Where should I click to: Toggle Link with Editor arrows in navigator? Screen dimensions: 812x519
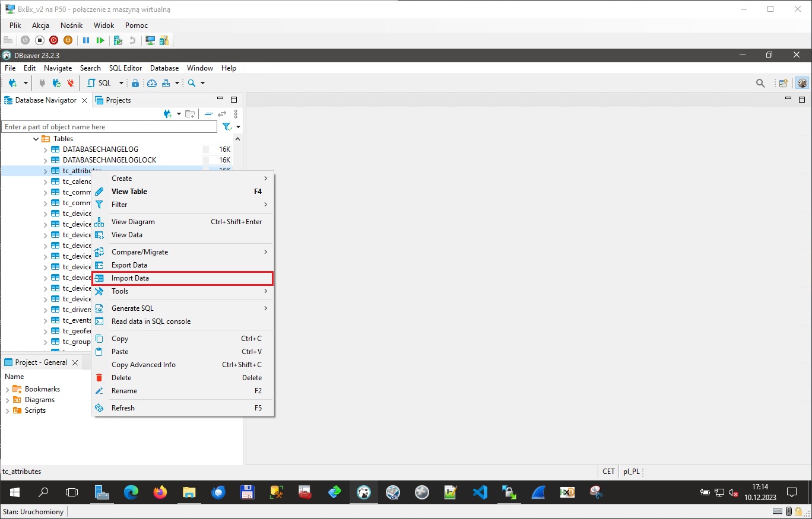pyautogui.click(x=222, y=114)
